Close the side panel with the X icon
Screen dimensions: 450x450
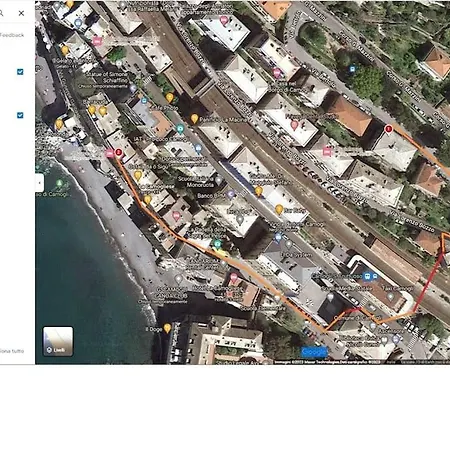coord(21,13)
